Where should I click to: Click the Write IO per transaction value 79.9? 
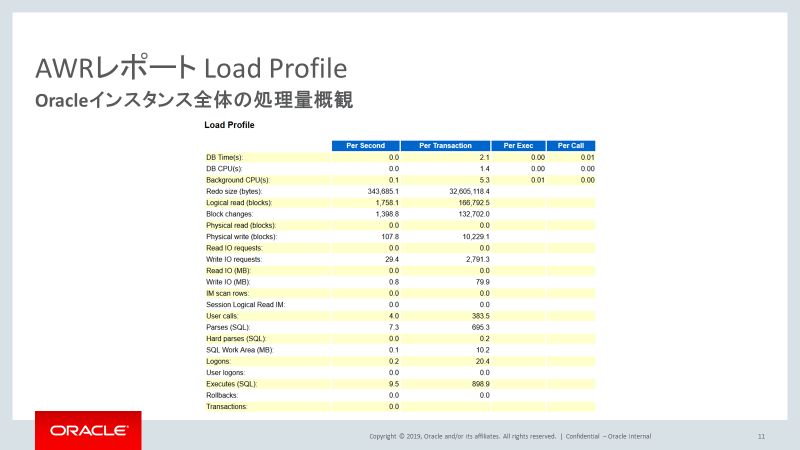pyautogui.click(x=483, y=282)
